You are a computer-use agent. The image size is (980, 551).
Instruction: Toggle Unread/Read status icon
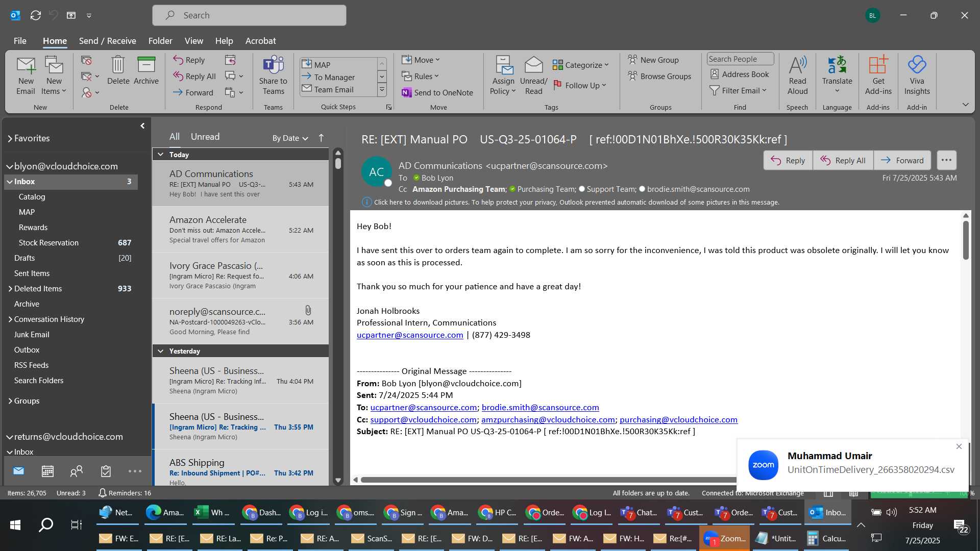pos(533,76)
